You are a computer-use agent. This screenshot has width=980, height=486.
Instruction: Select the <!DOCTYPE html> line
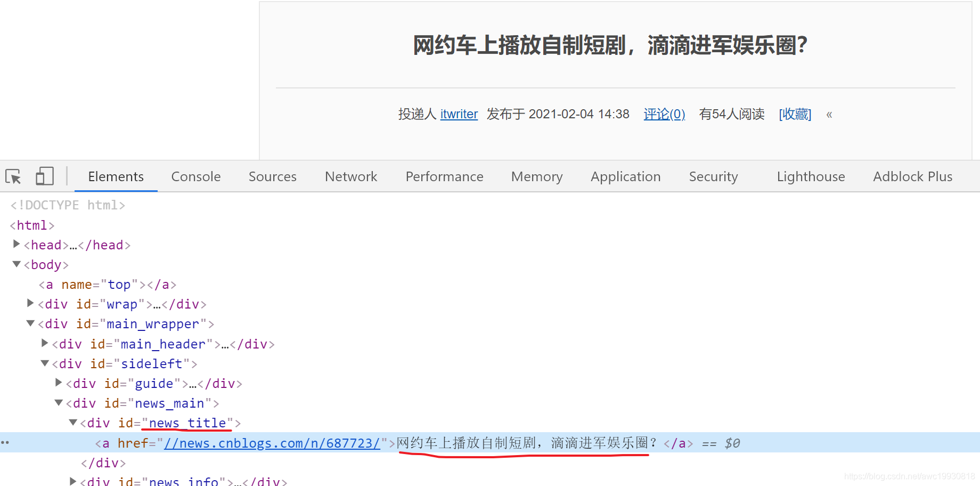pyautogui.click(x=68, y=205)
